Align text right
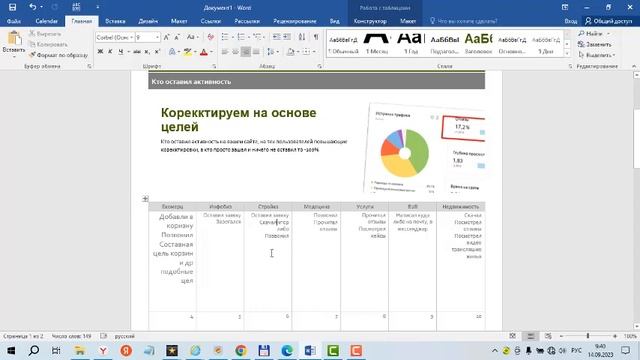Viewport: 640px width, 360px height. [246, 52]
